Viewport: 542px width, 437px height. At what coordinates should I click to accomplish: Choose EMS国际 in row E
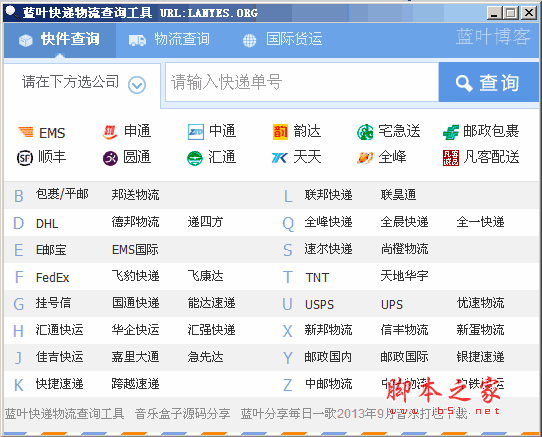pos(135,250)
